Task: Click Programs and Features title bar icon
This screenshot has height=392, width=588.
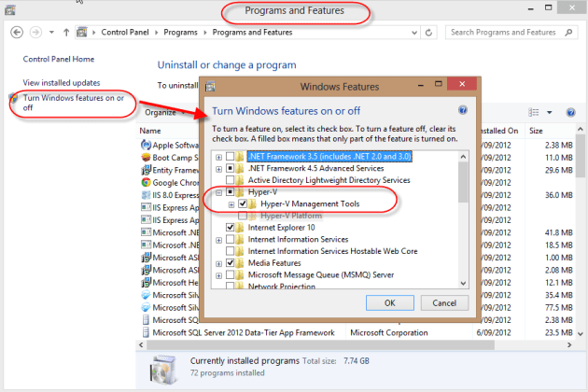Action: tap(10, 10)
